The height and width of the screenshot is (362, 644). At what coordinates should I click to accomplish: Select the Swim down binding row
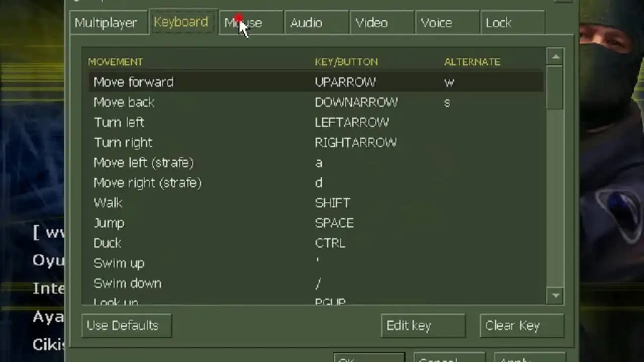pos(316,283)
